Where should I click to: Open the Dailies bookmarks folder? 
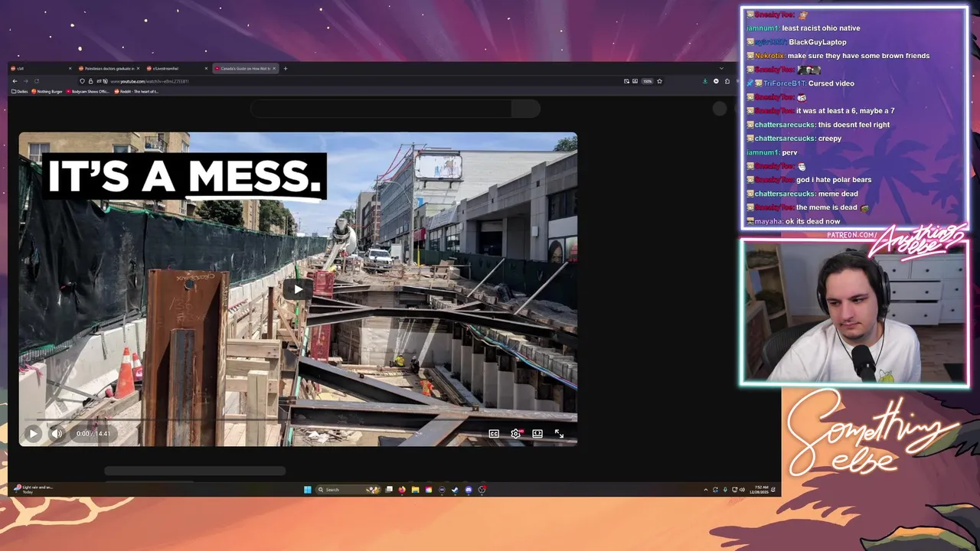tap(20, 91)
